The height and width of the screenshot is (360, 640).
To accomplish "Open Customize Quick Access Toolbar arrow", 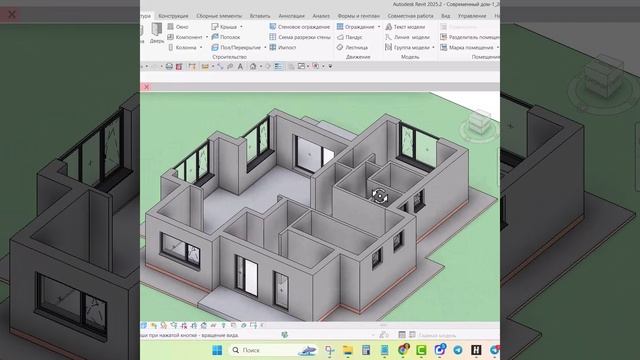I will (x=330, y=66).
